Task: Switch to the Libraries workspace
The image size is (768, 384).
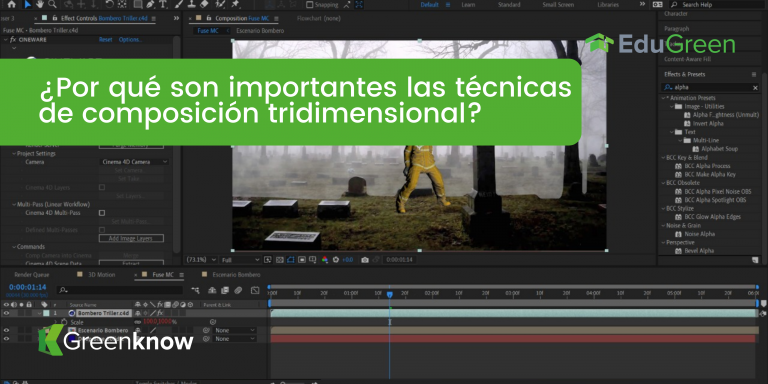Action: coord(608,5)
